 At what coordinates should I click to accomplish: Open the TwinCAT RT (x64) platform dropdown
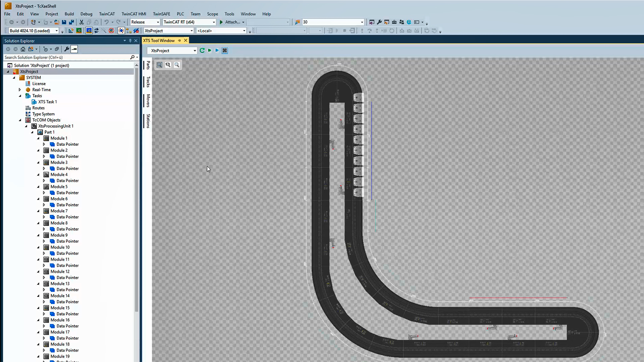point(214,22)
